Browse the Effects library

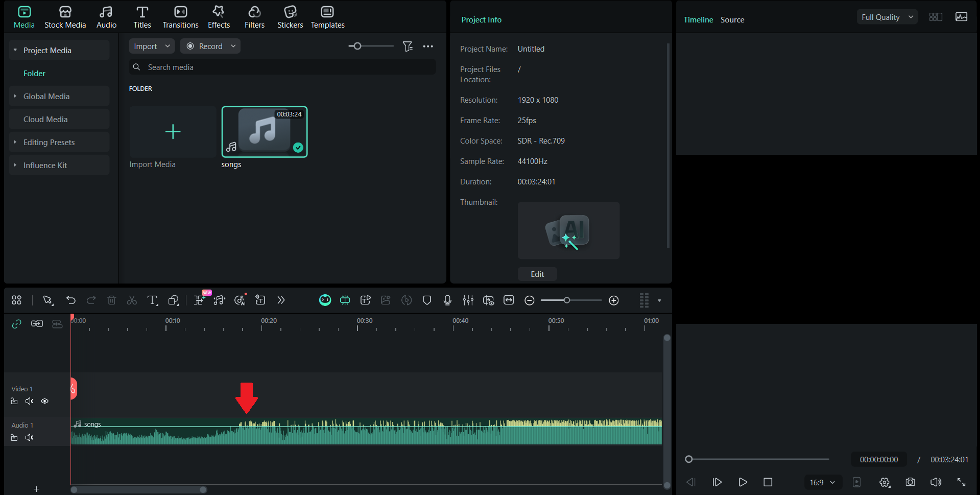(219, 16)
